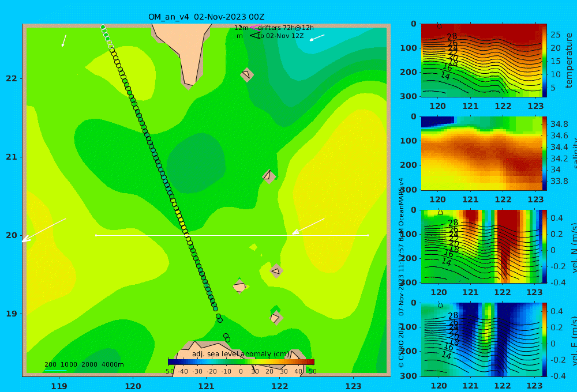The width and height of the screenshot is (577, 392).
Task: Click the latitude label 22 on the map axis
Action: (x=12, y=78)
